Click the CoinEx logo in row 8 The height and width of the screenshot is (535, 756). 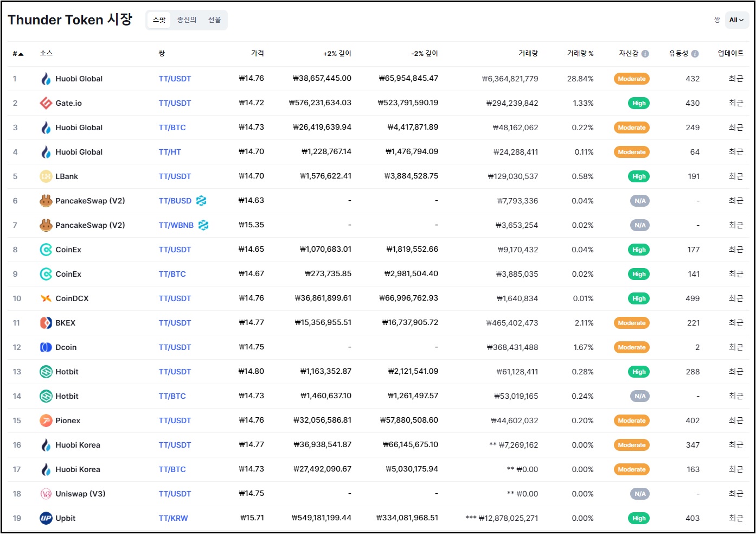click(46, 250)
